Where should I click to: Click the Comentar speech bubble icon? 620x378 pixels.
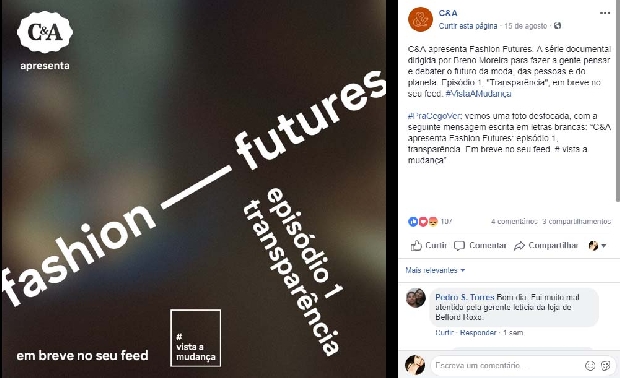click(x=459, y=246)
